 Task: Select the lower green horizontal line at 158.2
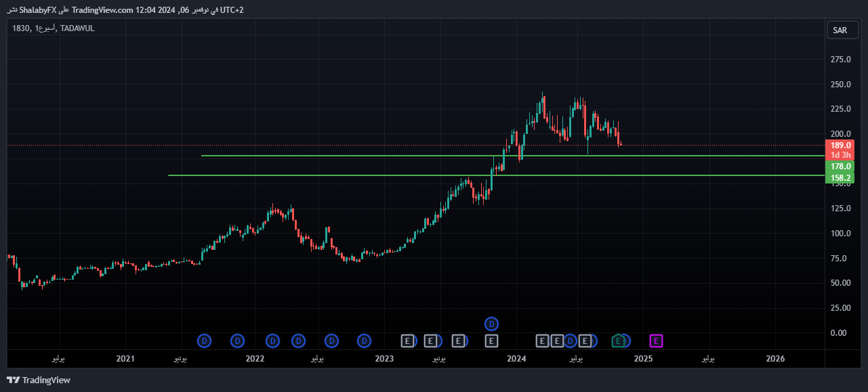click(x=497, y=175)
